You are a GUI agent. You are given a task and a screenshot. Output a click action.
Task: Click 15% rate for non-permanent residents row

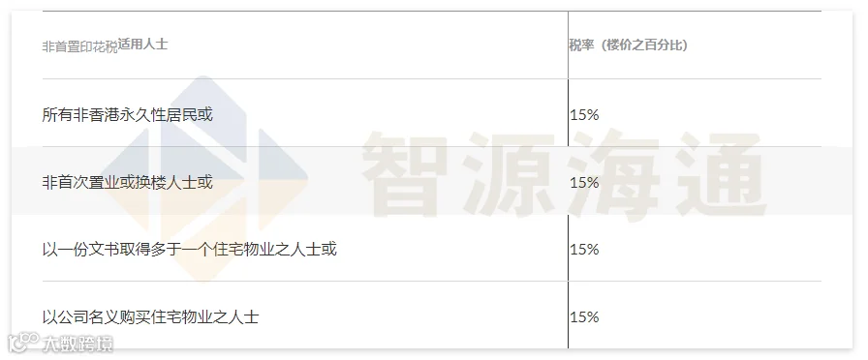pyautogui.click(x=584, y=115)
